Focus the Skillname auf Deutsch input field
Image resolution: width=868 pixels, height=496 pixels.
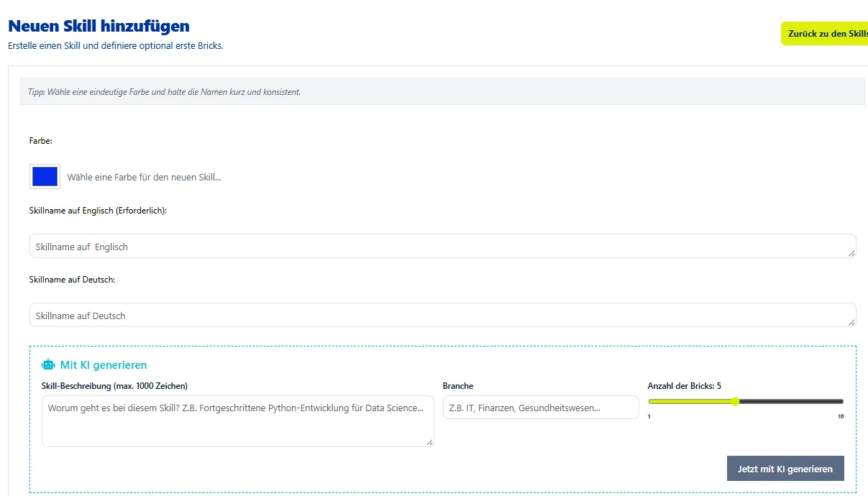tap(442, 315)
